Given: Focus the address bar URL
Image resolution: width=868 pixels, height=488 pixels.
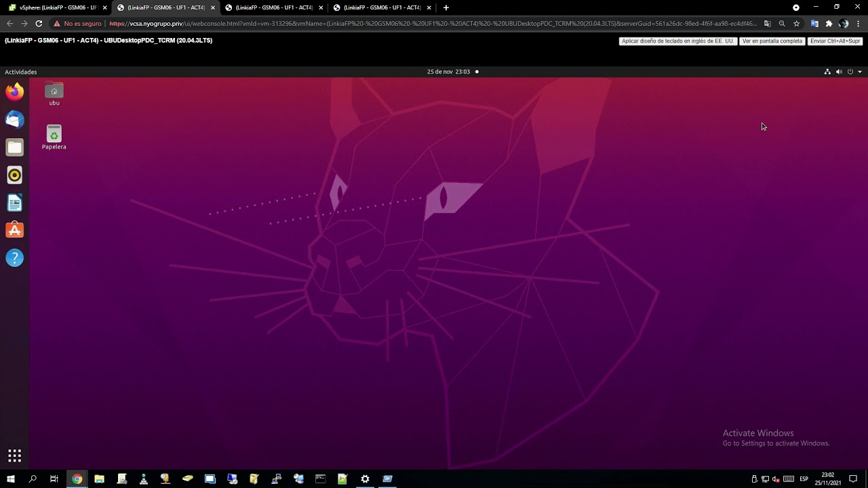Looking at the screenshot, I should [x=433, y=24].
